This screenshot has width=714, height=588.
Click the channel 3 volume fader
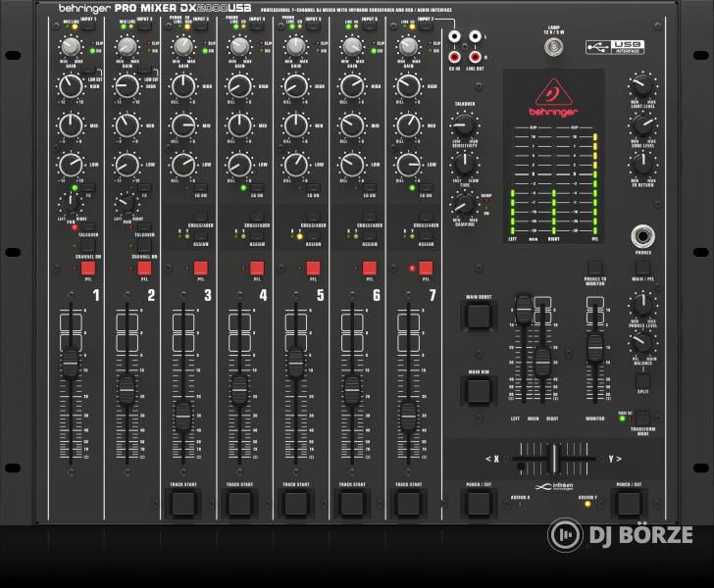[183, 416]
